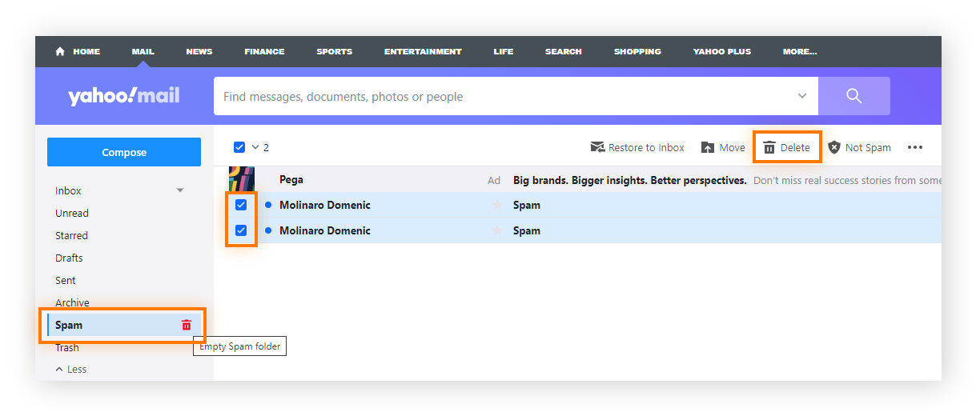
Task: Click the Yahoo Mail logo
Action: pyautogui.click(x=124, y=96)
